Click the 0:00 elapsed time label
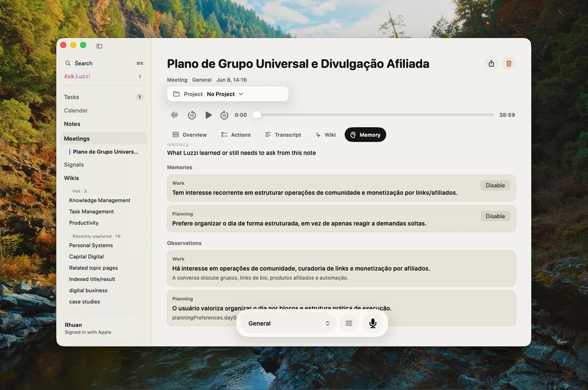 [241, 115]
